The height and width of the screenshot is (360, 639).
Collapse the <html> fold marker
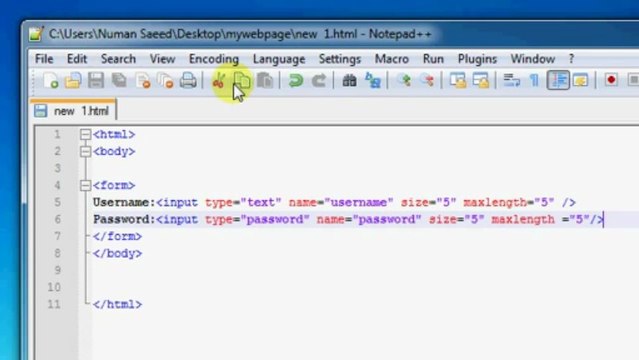tap(85, 135)
